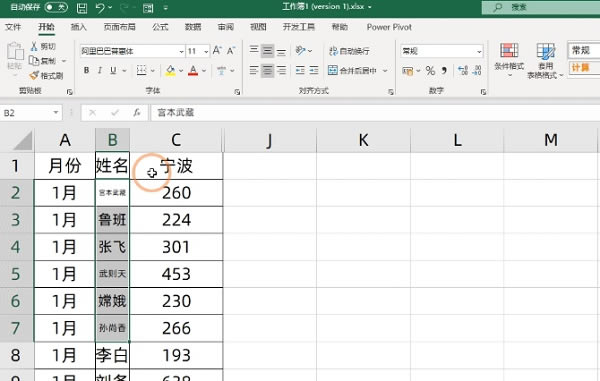Open 套用表格格式 table styles

[545, 60]
